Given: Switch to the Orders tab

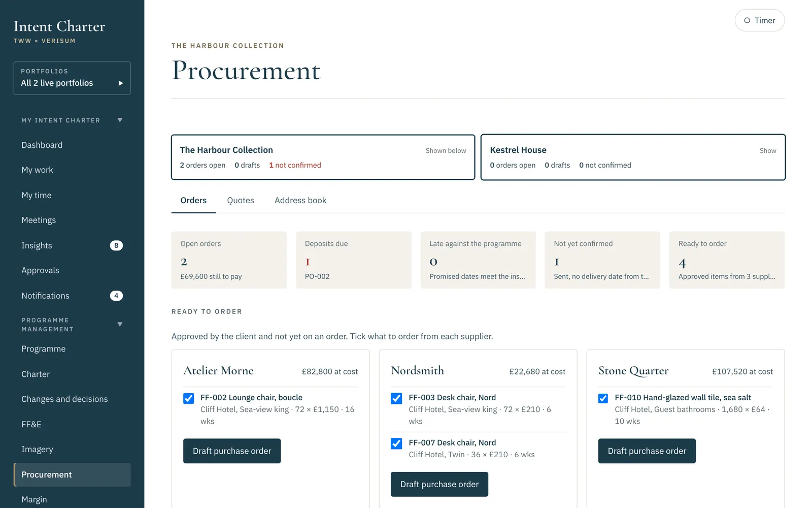Looking at the screenshot, I should 193,201.
